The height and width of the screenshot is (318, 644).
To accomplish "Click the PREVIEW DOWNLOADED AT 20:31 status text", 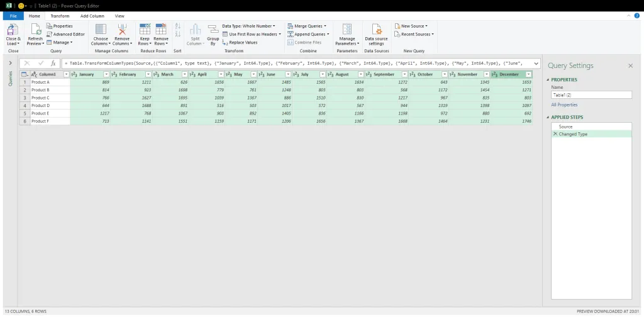I will (x=608, y=312).
